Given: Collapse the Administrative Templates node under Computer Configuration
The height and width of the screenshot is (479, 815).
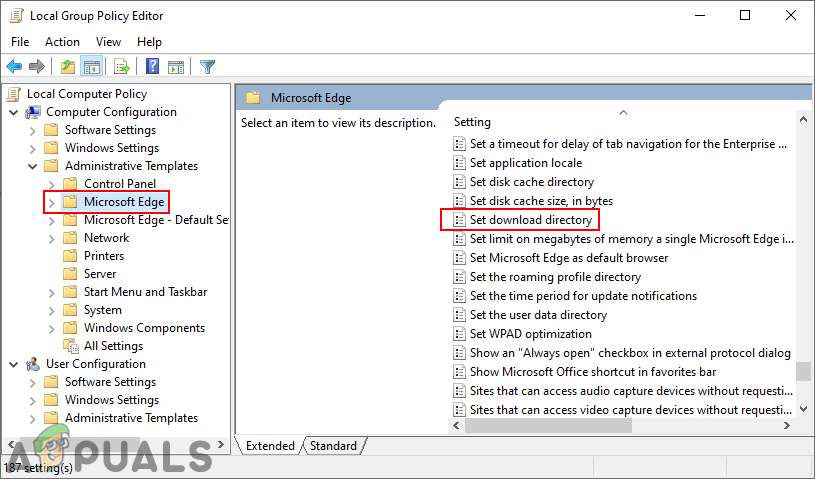Looking at the screenshot, I should [34, 166].
